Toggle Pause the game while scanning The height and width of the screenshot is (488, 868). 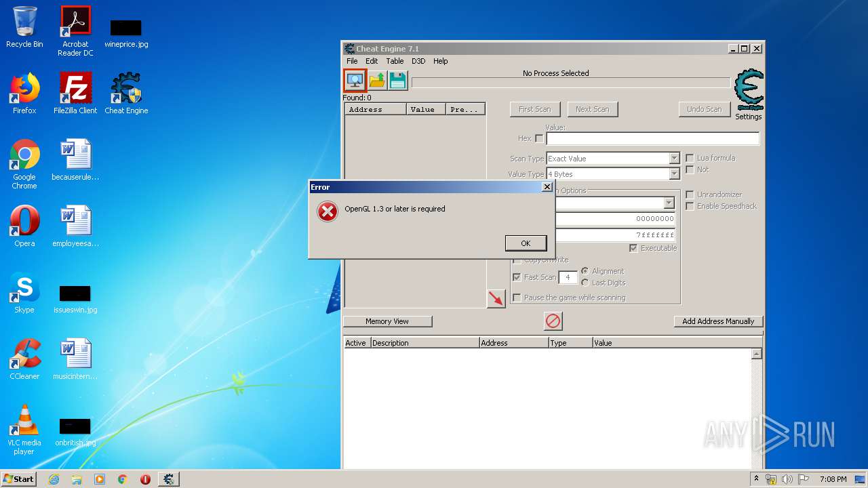pos(517,298)
